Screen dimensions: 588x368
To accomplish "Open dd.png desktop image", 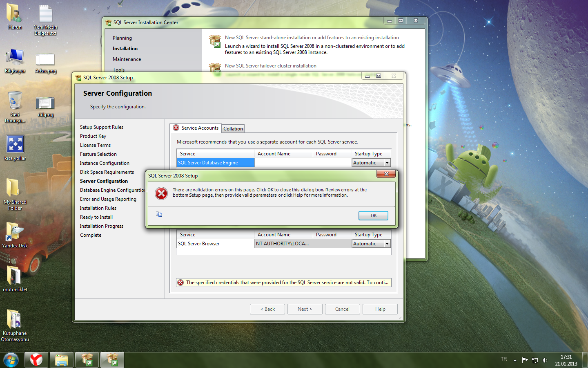I will tap(45, 107).
